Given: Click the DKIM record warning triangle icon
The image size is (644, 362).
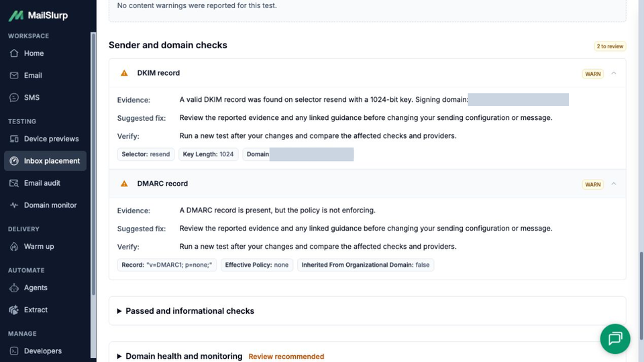Looking at the screenshot, I should point(124,73).
